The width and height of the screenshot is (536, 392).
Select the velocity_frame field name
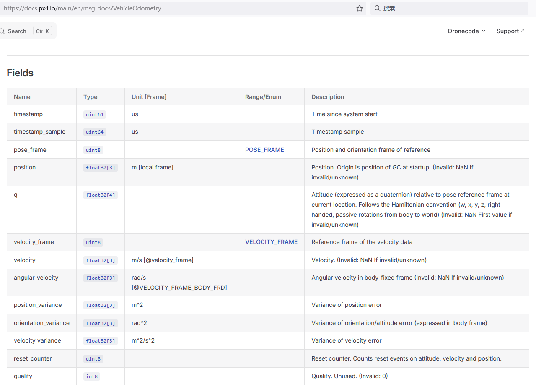34,242
